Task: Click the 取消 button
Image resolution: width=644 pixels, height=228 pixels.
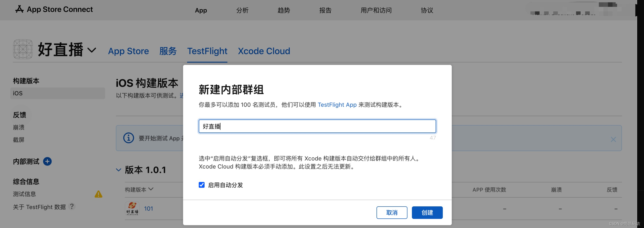Action: [392, 212]
